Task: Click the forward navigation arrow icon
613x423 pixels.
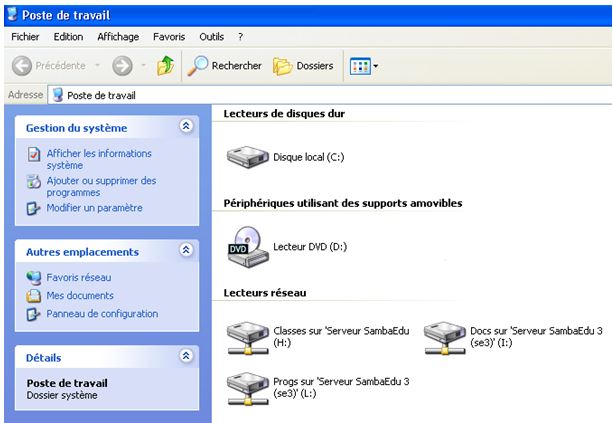Action: (x=122, y=66)
